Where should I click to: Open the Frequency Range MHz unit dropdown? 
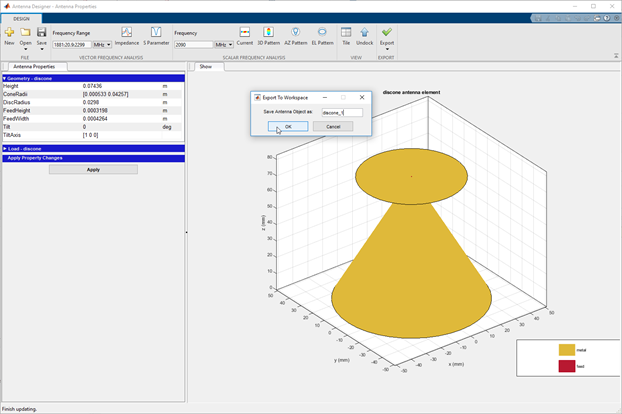[x=103, y=45]
